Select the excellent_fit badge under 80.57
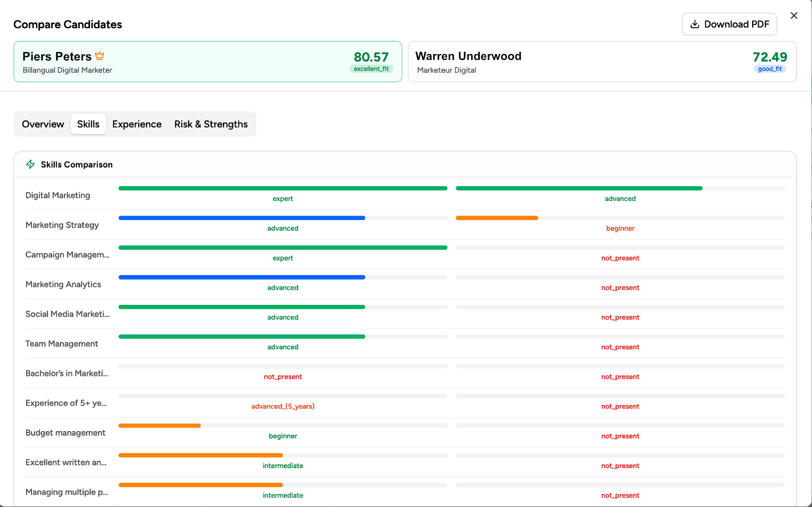Screen dimensions: 812x507 371,69
